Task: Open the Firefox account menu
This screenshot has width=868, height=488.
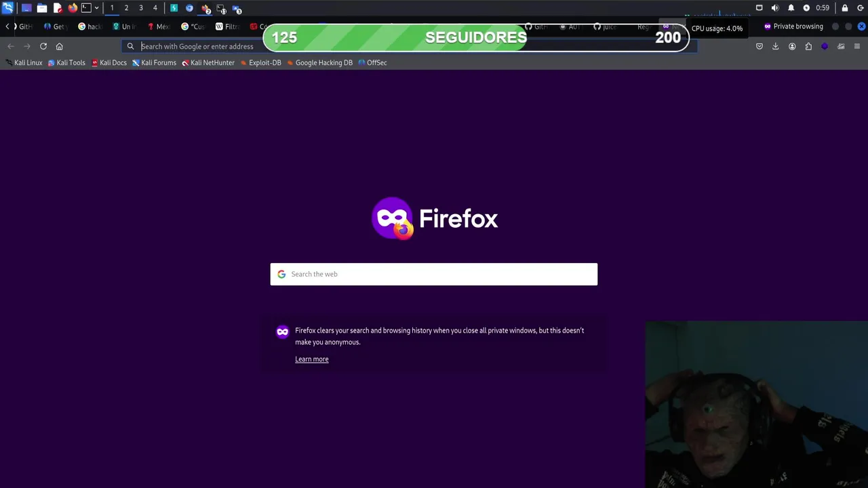Action: 792,46
